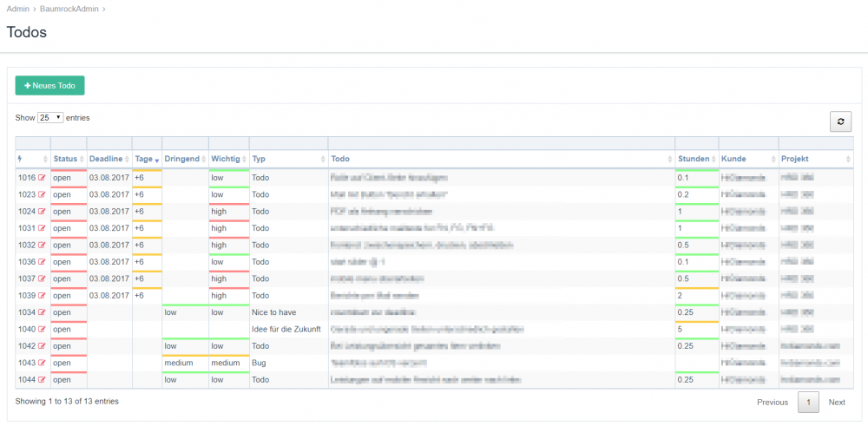Click the edit icon for todo 1039

42,296
